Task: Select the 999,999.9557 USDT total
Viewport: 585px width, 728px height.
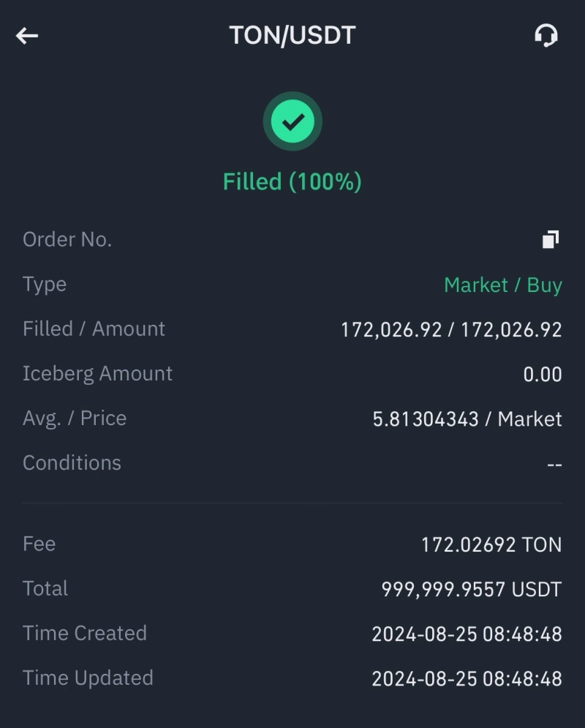Action: point(471,589)
